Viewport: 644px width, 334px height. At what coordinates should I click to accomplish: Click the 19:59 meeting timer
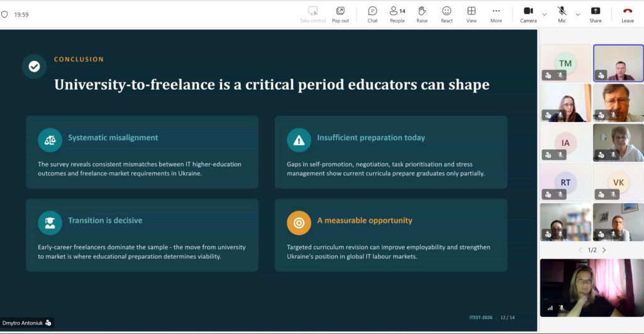21,14
